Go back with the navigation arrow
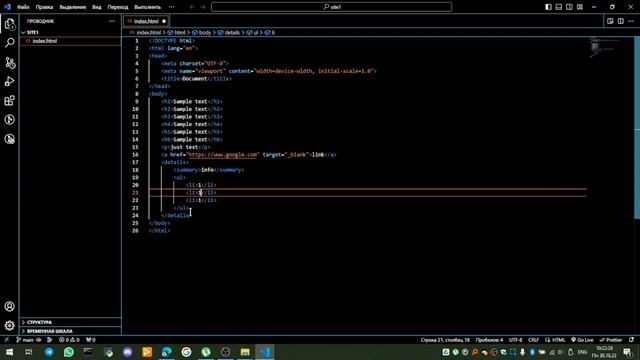640x360 pixels. pyautogui.click(x=192, y=7)
